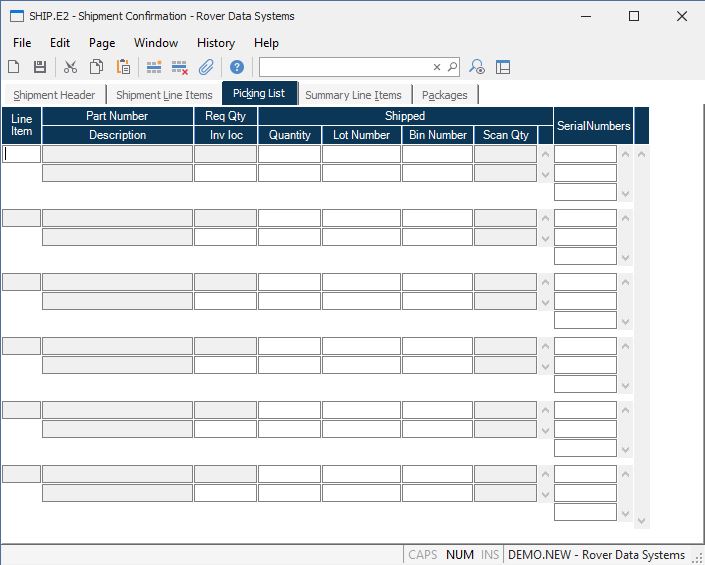Switch to the Shipment Line Items tab

pyautogui.click(x=164, y=95)
